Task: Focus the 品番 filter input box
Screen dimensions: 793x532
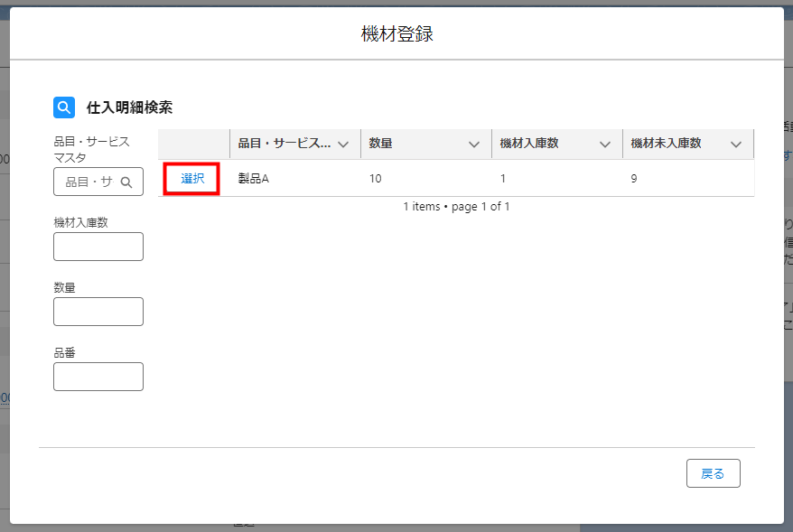Action: [98, 377]
